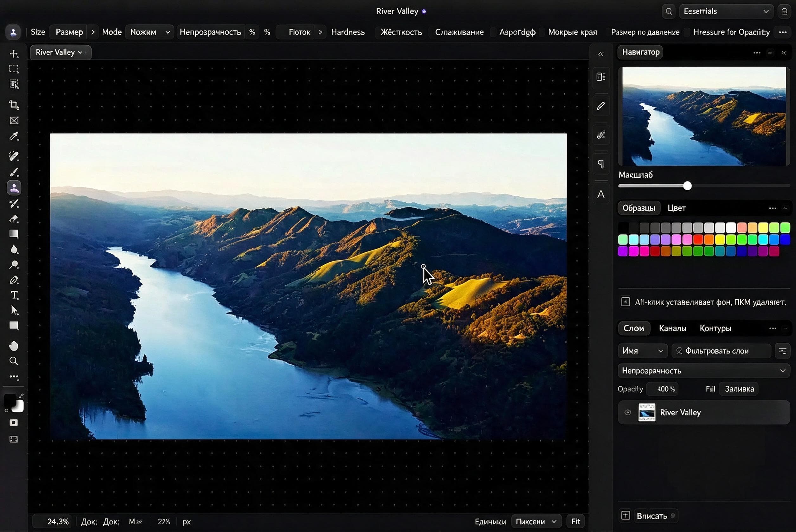The width and height of the screenshot is (796, 532).
Task: Select the Crop tool
Action: point(14,105)
